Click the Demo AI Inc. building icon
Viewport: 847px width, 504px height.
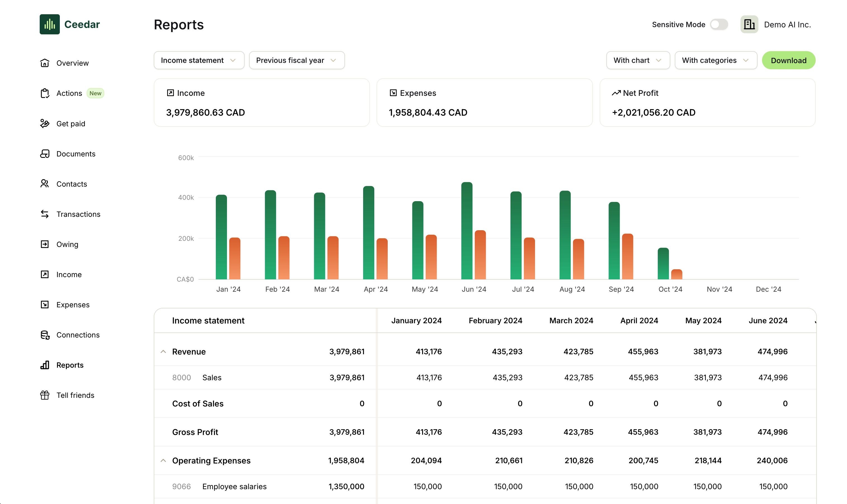point(749,25)
